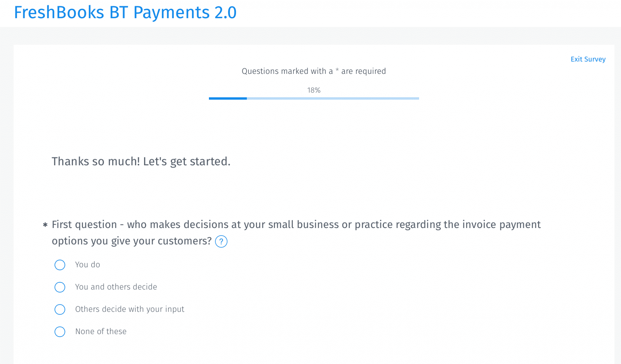This screenshot has height=364, width=621.
Task: Pick the "Others decide with your input" radio
Action: pyautogui.click(x=60, y=309)
